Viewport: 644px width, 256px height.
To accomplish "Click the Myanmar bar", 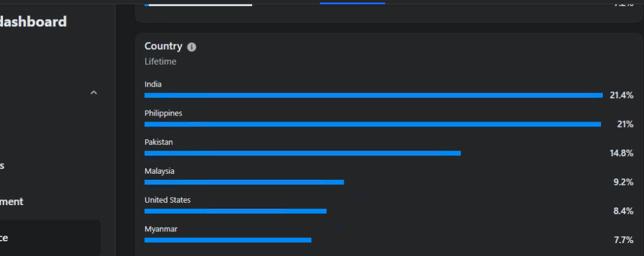I will coord(228,240).
